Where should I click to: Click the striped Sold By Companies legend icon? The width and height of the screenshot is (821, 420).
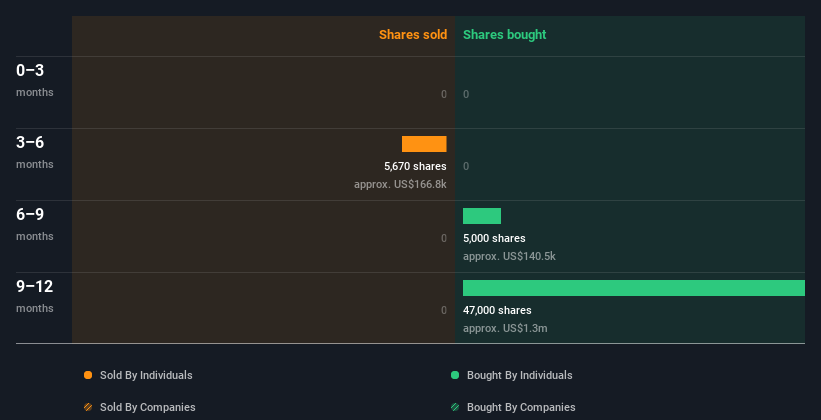(x=88, y=407)
